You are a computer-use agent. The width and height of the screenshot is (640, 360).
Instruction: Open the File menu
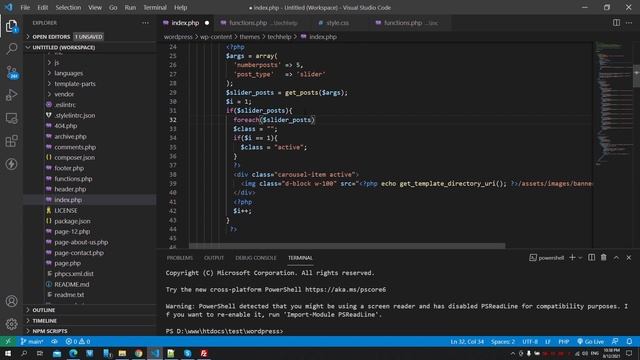point(25,7)
